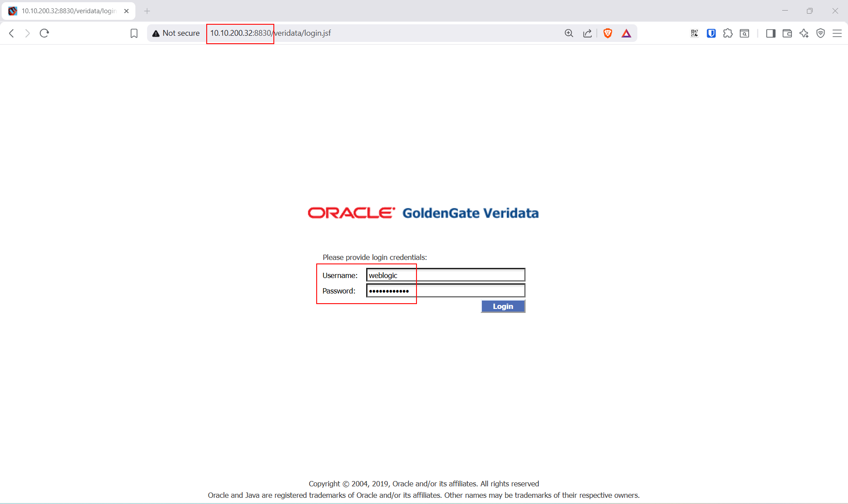Click the "Username:" label
848x504 pixels.
click(x=340, y=275)
